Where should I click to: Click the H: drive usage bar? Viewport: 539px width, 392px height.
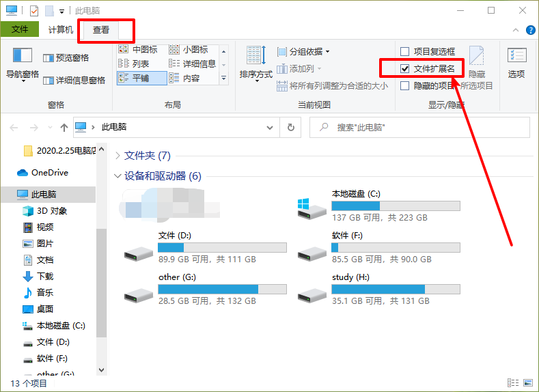point(396,290)
